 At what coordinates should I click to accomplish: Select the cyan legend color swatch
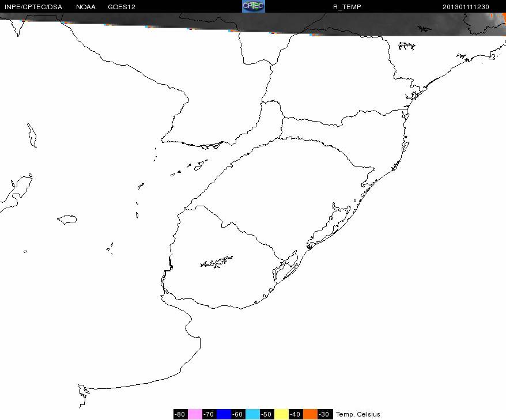tap(252, 414)
